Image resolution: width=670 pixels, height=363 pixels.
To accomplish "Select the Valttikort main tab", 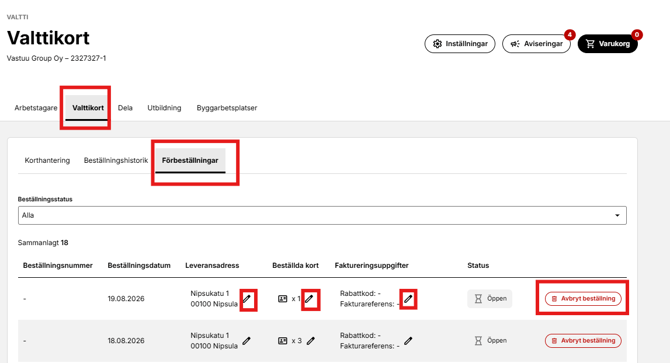I will tap(88, 108).
